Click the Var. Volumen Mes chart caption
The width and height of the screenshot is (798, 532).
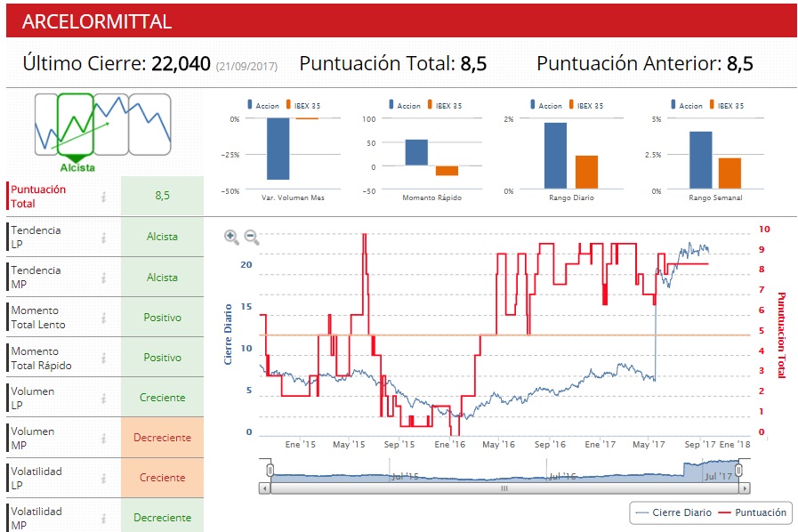(x=293, y=197)
